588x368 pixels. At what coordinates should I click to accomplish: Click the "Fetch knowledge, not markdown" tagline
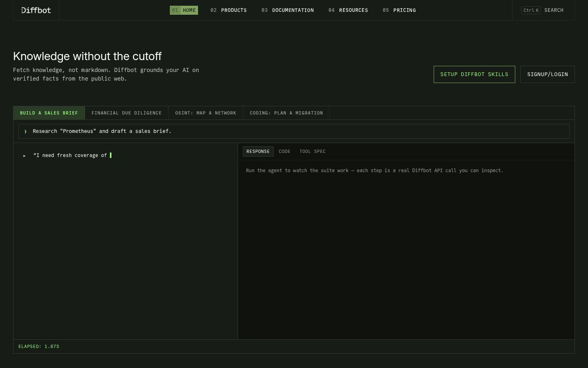pos(106,74)
